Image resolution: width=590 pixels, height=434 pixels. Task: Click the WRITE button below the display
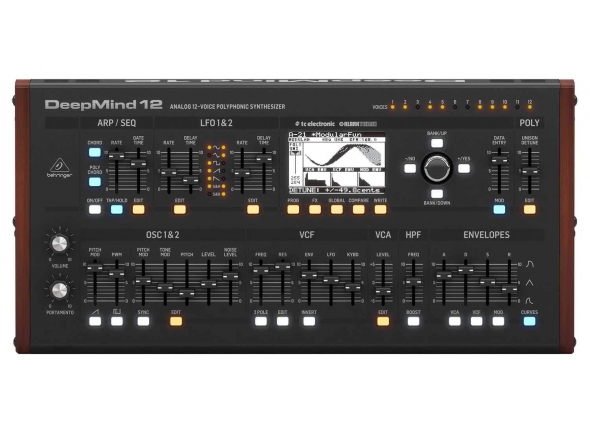click(380, 210)
